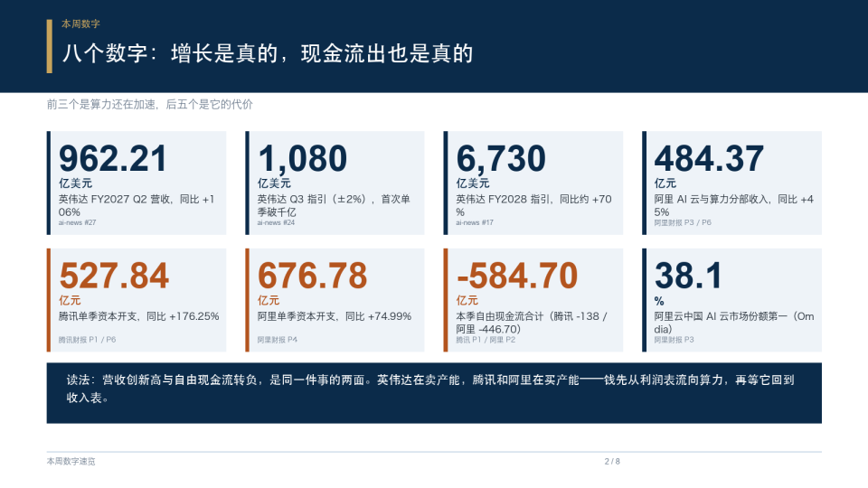Click the '阿里云中国 AI 云市场份额第一' description

point(734,323)
